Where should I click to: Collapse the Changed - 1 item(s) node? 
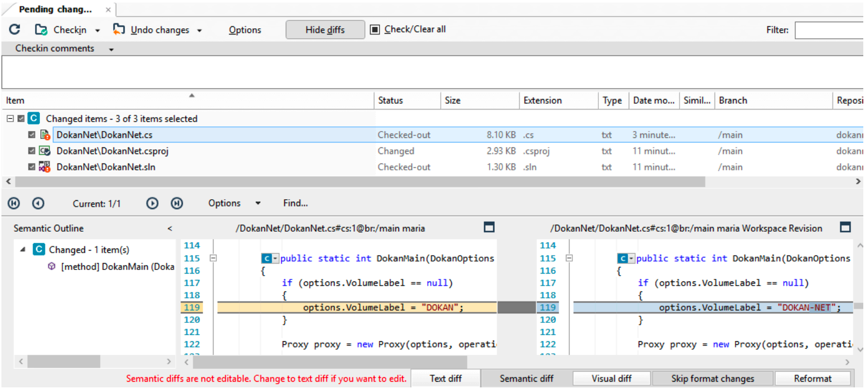click(23, 250)
